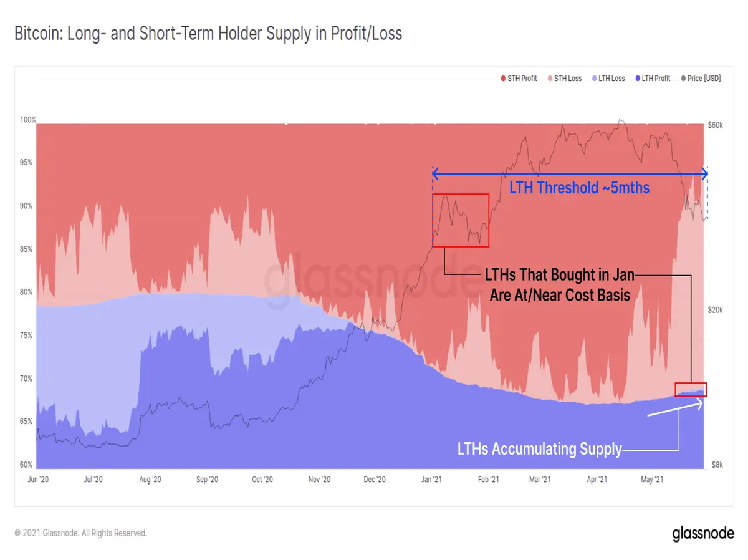Toggle the STH Profit legend entry
Screen dimensions: 748x560
pyautogui.click(x=519, y=79)
